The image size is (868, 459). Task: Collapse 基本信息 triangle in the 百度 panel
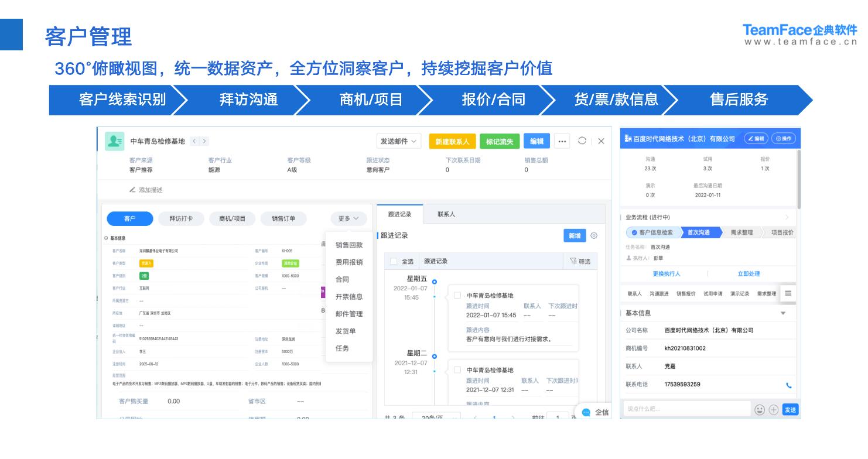click(x=784, y=313)
